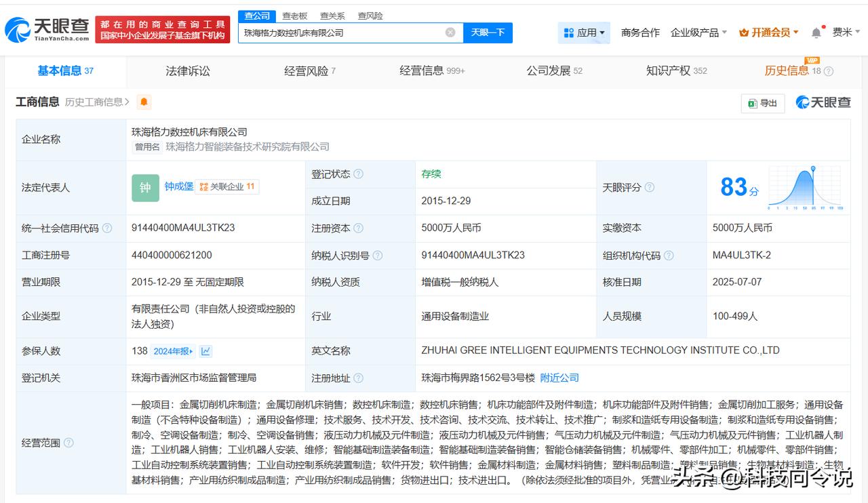
Task: Click the 导出 export button
Action: (x=762, y=103)
